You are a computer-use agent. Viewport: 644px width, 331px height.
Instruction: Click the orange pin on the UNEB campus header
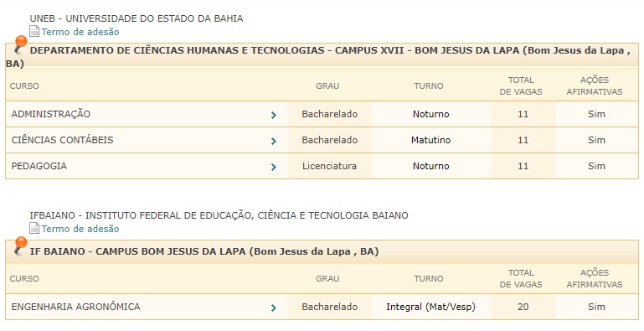coord(19,44)
